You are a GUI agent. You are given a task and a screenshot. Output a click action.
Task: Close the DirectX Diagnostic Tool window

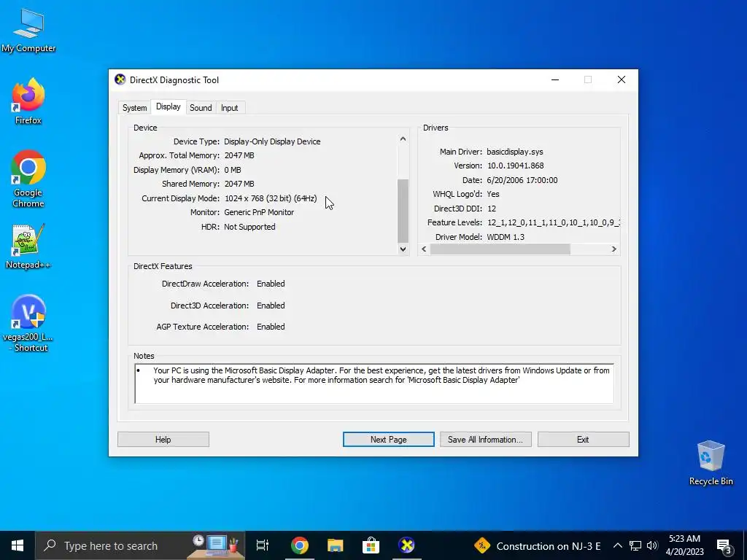(x=622, y=79)
